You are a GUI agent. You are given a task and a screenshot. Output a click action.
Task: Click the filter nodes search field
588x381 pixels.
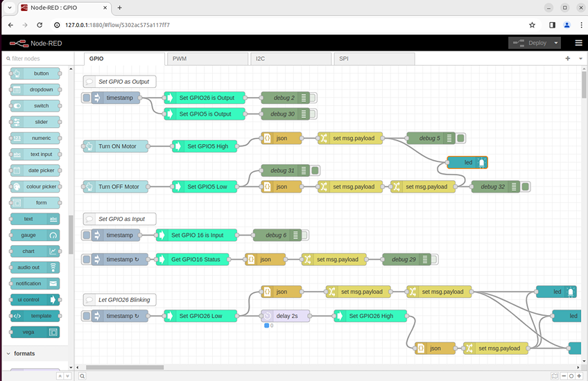[38, 59]
